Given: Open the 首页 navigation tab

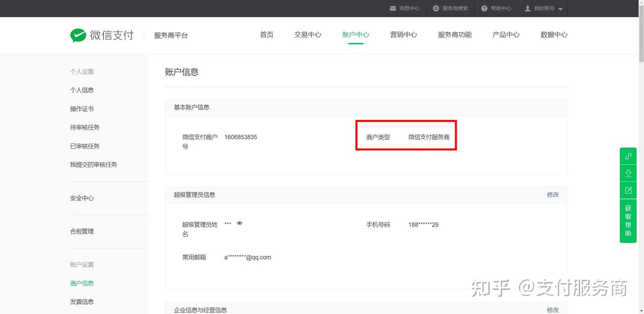Looking at the screenshot, I should (267, 35).
